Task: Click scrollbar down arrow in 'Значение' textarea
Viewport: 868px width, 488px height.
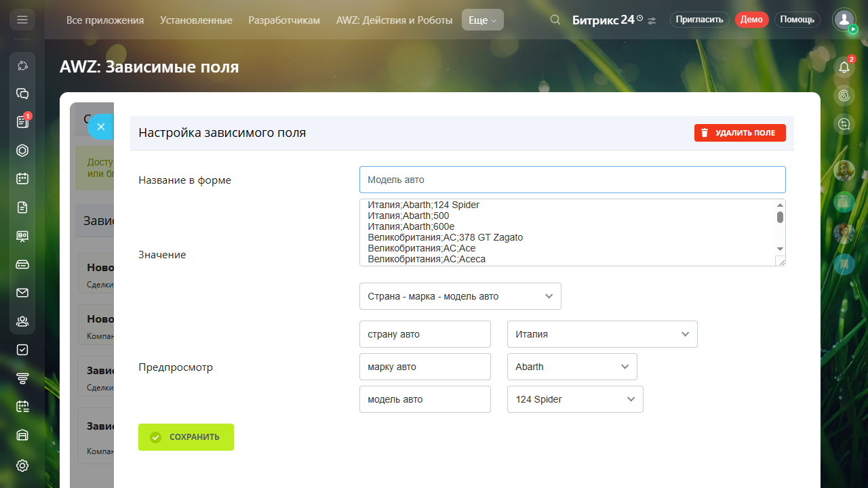Action: tap(780, 249)
